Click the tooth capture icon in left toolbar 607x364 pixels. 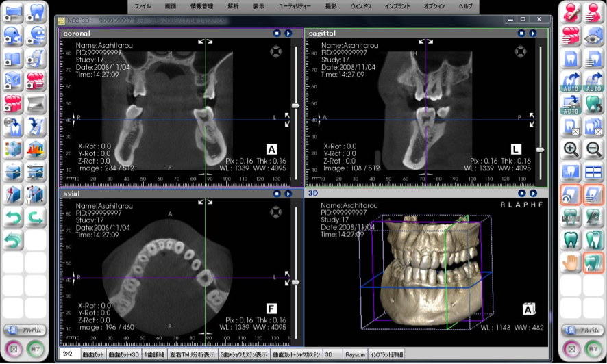(x=36, y=13)
